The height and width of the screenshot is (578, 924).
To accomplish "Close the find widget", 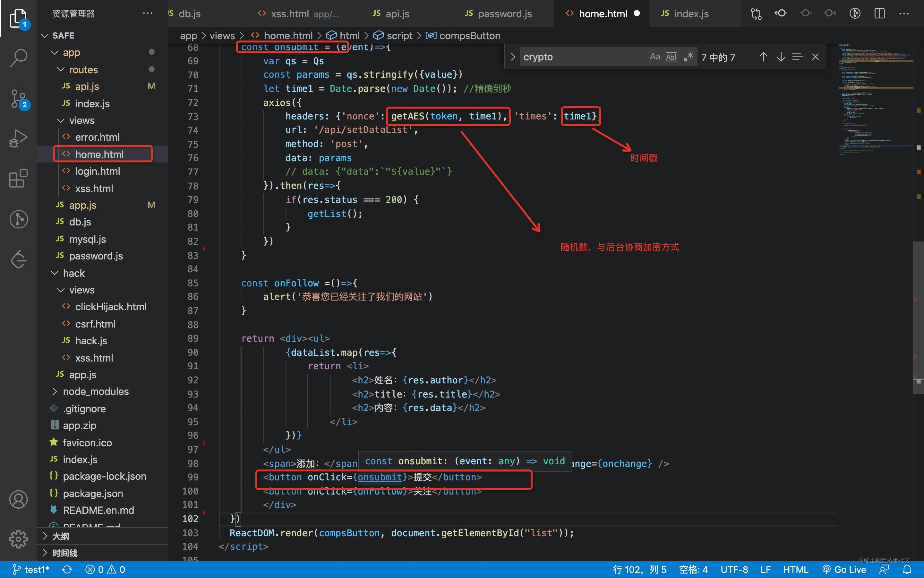I will (816, 57).
